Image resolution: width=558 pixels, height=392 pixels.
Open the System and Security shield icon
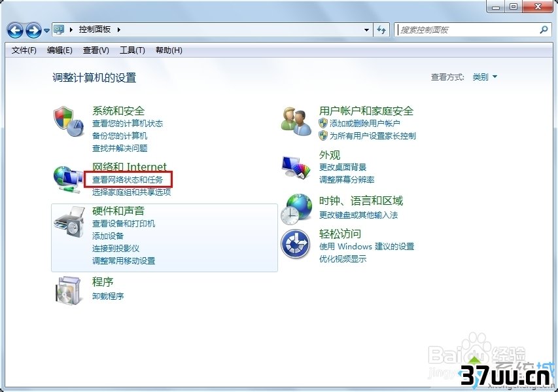click(69, 121)
